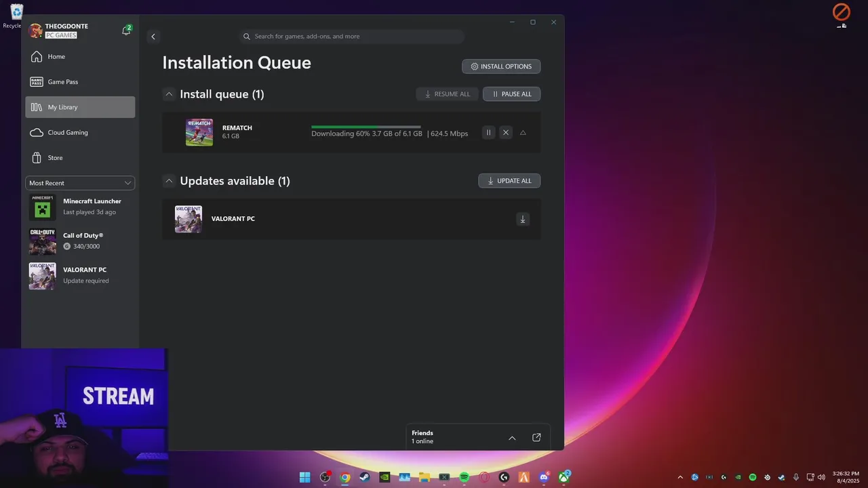The width and height of the screenshot is (868, 488).
Task: Open Spotify from taskbar
Action: (465, 477)
